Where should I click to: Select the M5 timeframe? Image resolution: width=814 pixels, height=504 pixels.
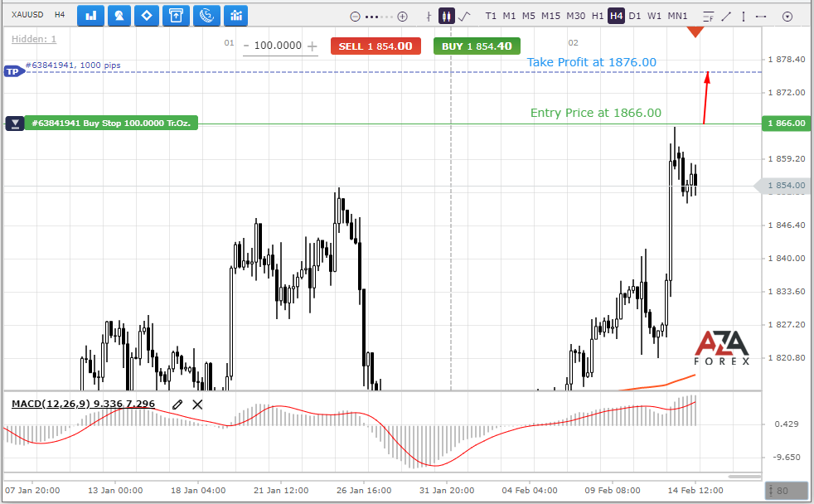coord(529,16)
